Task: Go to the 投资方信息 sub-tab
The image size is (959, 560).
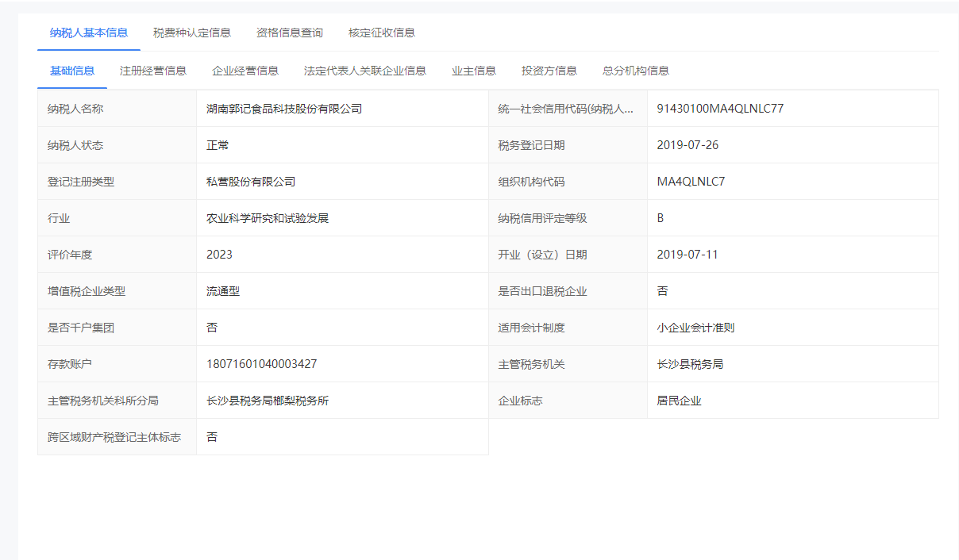Action: pyautogui.click(x=549, y=71)
